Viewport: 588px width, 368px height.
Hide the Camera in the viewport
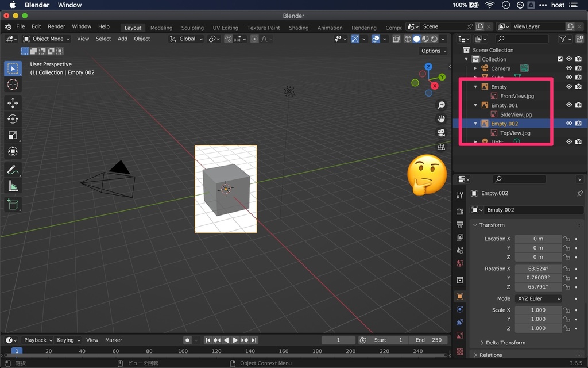point(568,68)
